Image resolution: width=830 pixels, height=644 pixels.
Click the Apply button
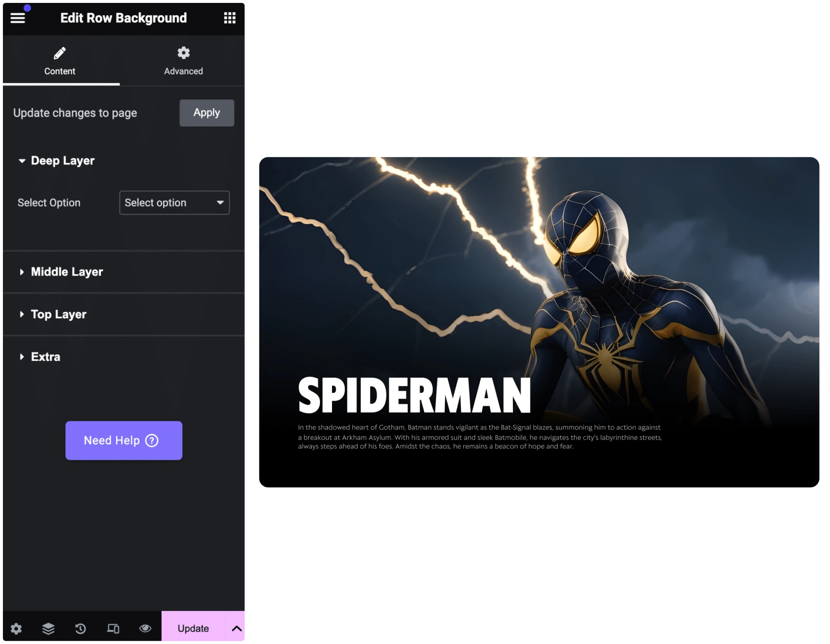click(207, 112)
